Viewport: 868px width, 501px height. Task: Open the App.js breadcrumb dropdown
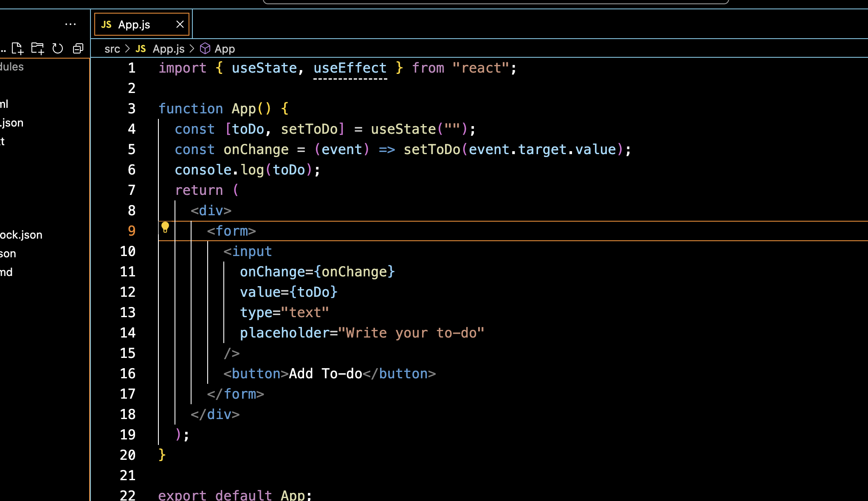pyautogui.click(x=169, y=49)
